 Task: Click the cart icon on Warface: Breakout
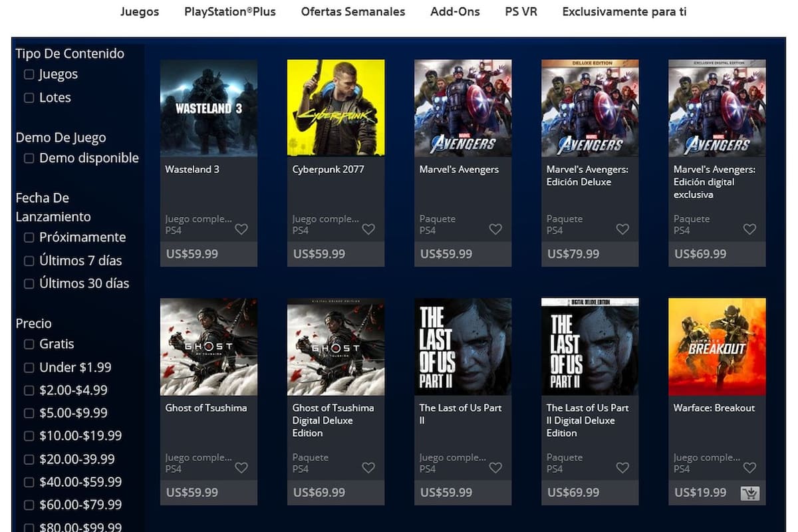point(750,492)
